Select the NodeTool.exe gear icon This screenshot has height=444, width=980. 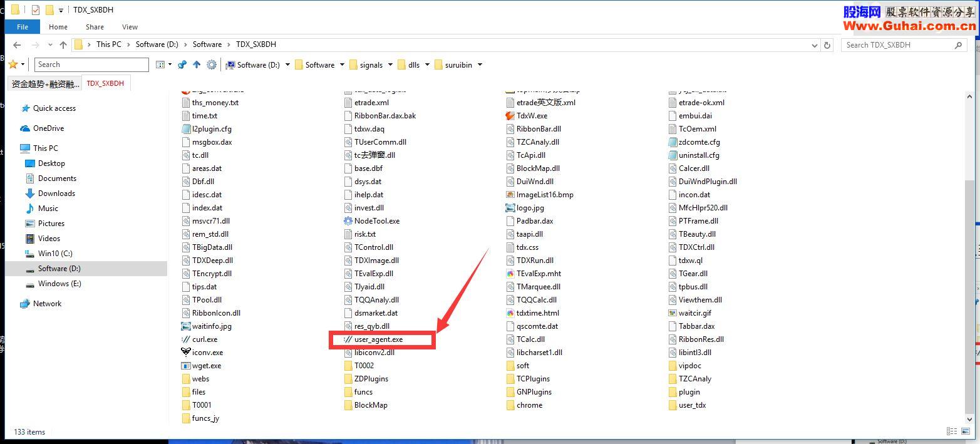[348, 221]
